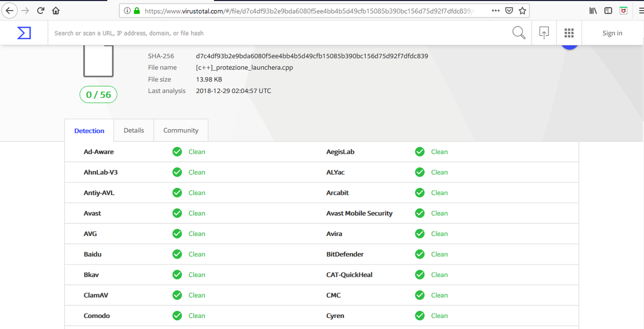
Task: Click the Sign in link
Action: pyautogui.click(x=612, y=33)
